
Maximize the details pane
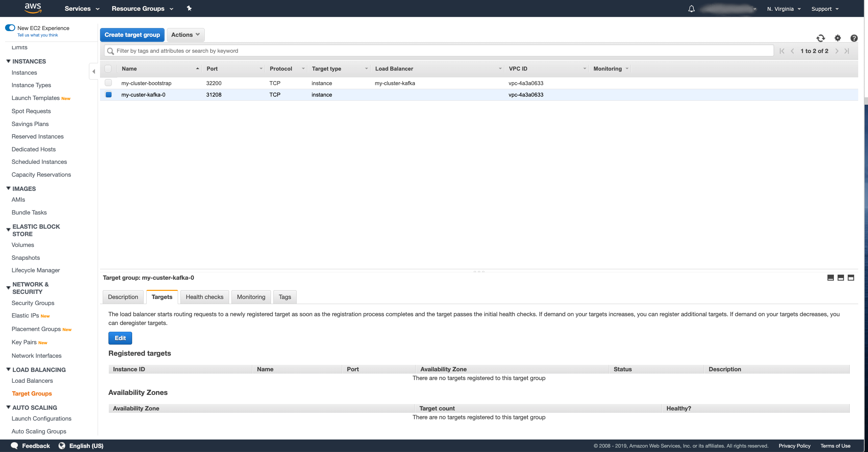[851, 278]
